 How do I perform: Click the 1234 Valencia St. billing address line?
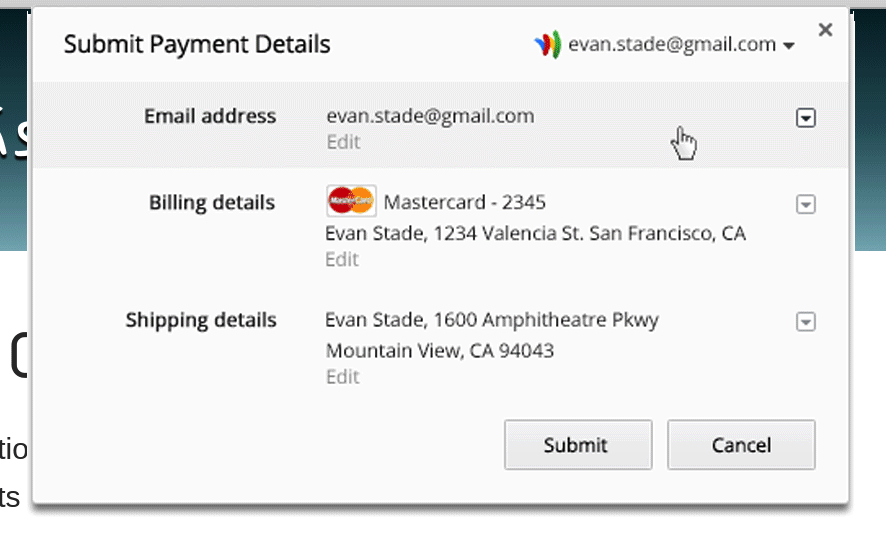pos(535,234)
